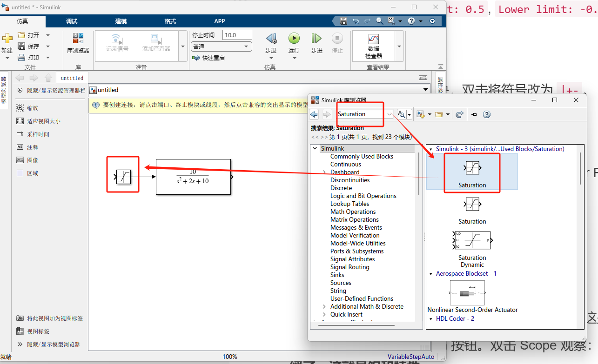Viewport: 598px width, 364px height.
Task: Select Discontinuities in library tree
Action: (x=350, y=180)
